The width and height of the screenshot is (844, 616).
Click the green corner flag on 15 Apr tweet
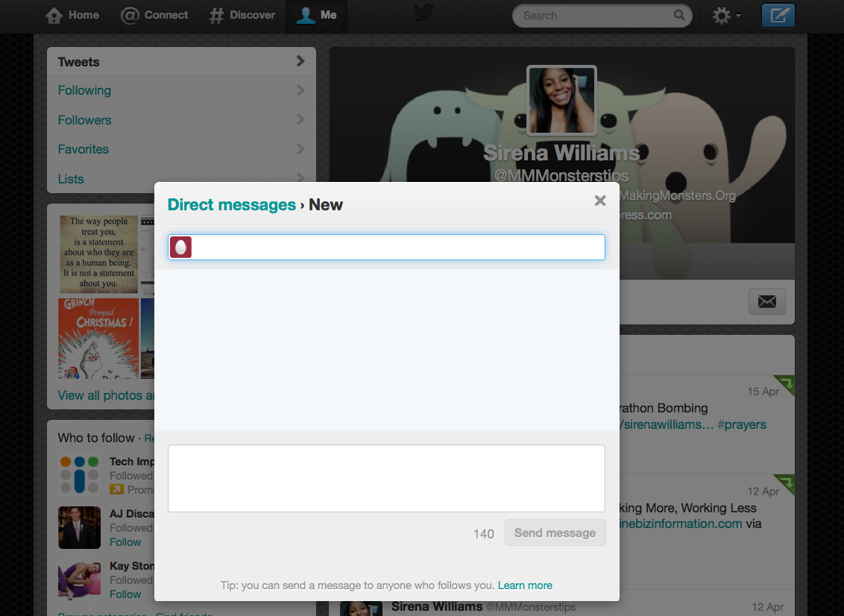(785, 384)
